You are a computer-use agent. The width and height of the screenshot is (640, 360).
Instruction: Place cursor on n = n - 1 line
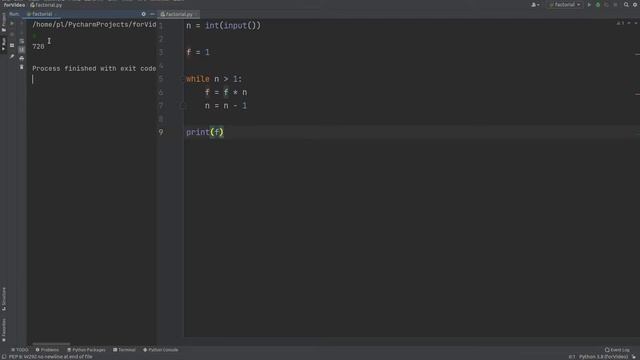point(226,106)
